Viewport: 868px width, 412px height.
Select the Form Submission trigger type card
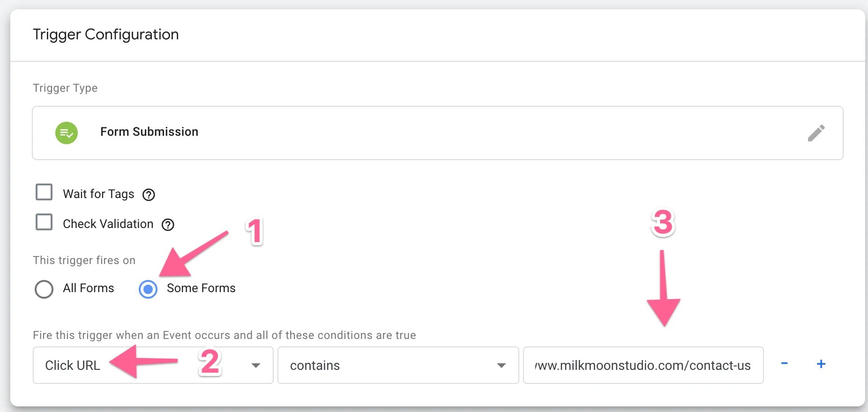[375, 133]
